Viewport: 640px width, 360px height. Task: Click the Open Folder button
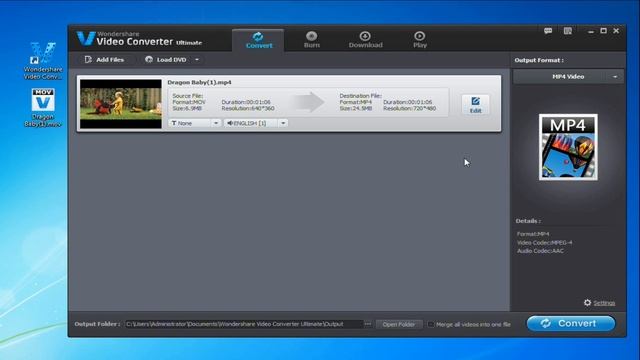click(399, 324)
